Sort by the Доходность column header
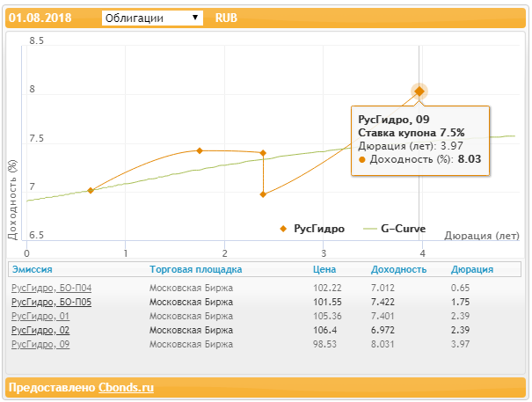 pyautogui.click(x=398, y=270)
